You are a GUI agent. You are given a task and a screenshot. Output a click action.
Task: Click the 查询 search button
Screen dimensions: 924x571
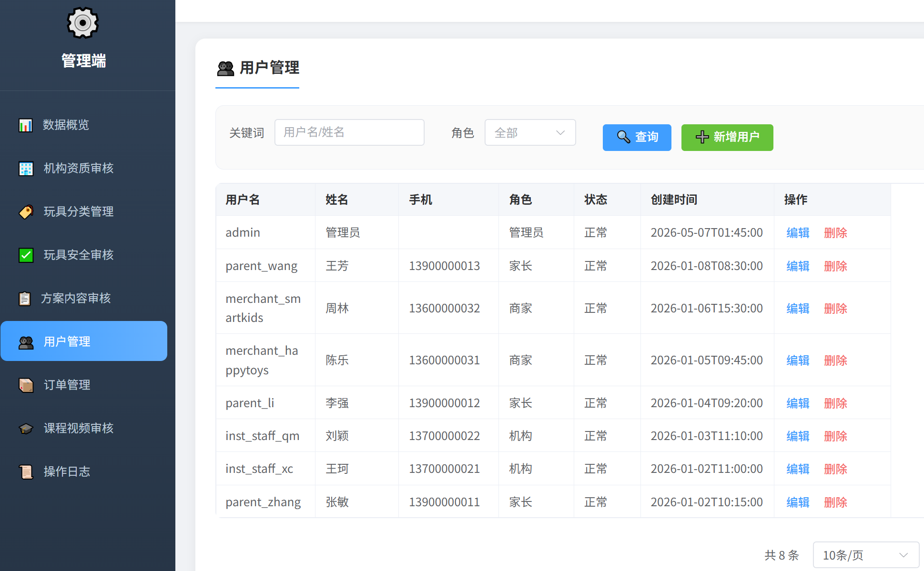(x=637, y=137)
